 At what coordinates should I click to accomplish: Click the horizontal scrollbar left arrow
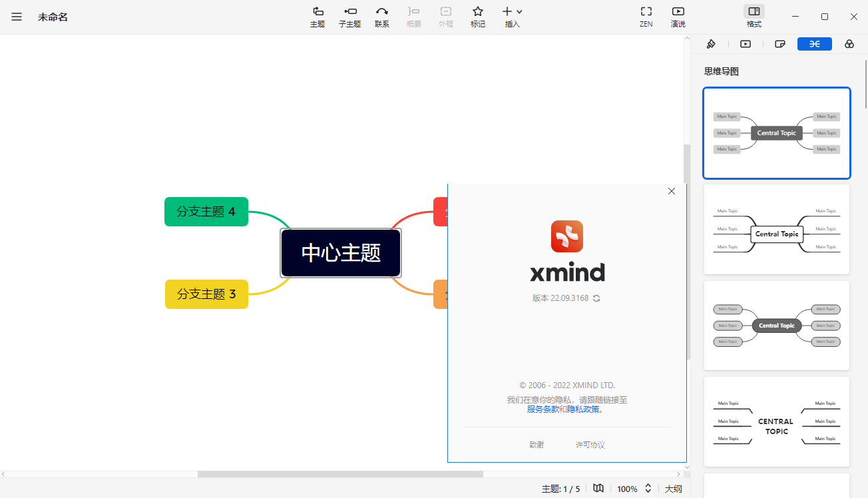pyautogui.click(x=3, y=474)
